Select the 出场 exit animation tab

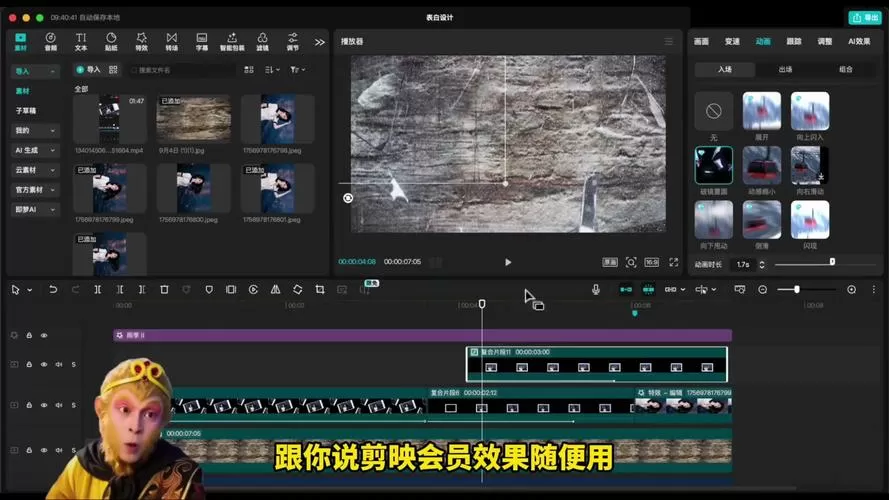click(785, 69)
